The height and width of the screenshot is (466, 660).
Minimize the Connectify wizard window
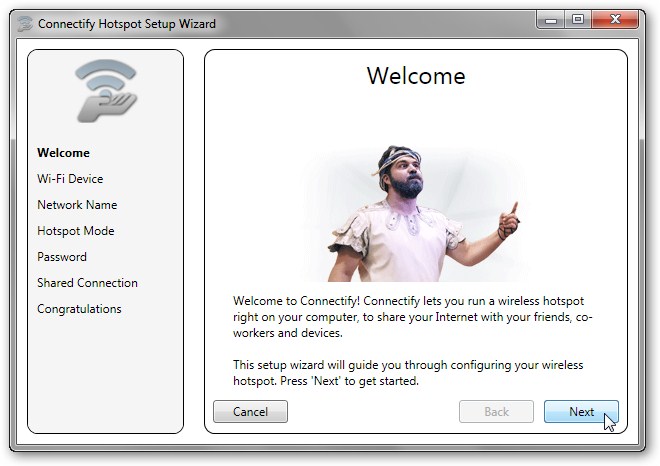click(x=551, y=19)
